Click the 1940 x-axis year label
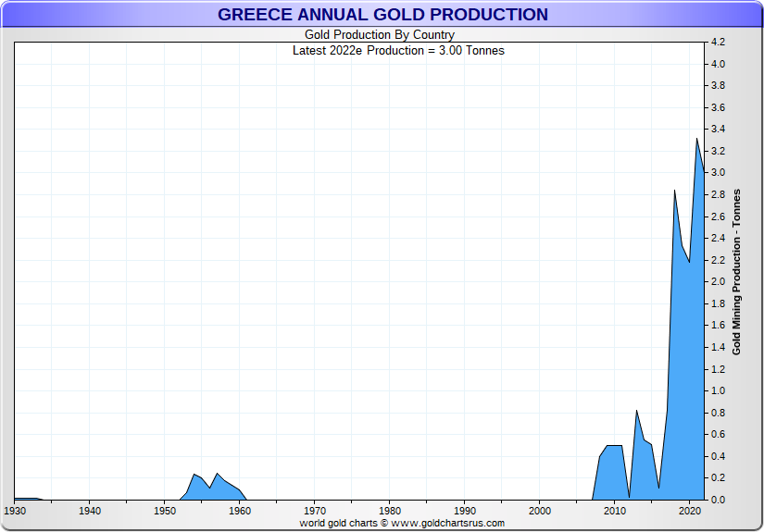Image resolution: width=764 pixels, height=532 pixels. (90, 511)
